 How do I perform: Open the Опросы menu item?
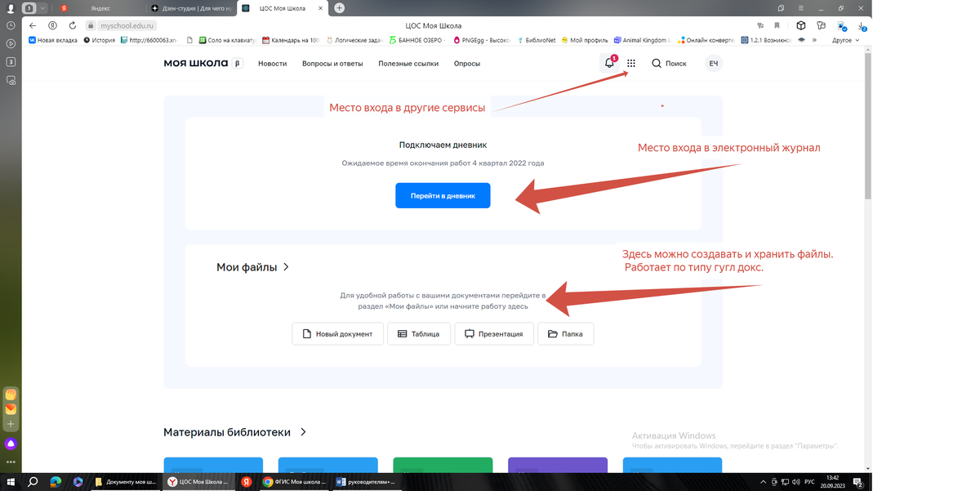coord(466,63)
